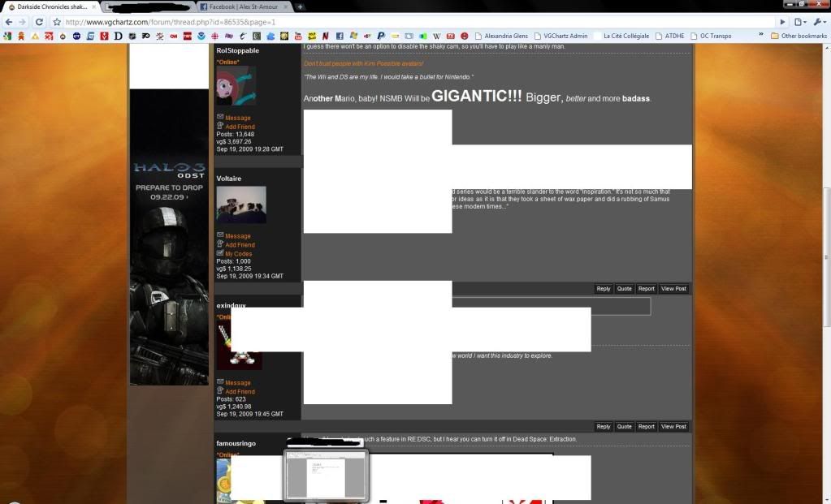Click the browser back arrow button

(8, 22)
